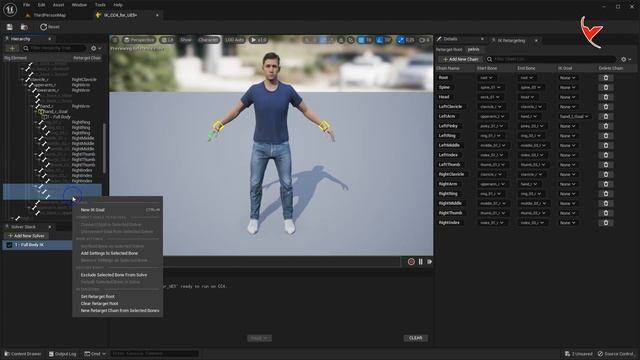Open the Perspective view mode dropdown

click(x=139, y=40)
